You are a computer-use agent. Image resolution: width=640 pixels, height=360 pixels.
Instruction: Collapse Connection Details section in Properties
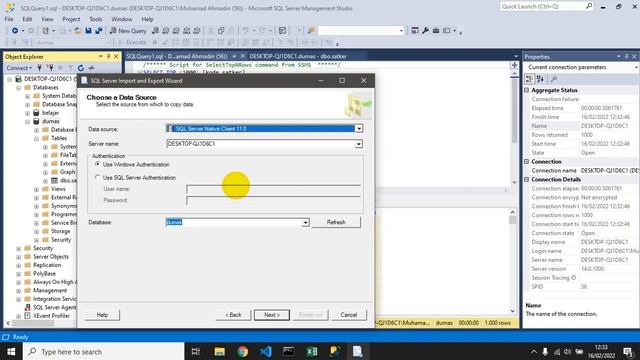pos(527,179)
